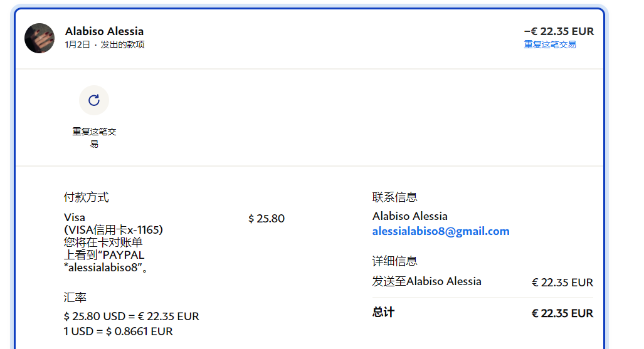Image resolution: width=644 pixels, height=349 pixels.
Task: Click the VISA信用卡x-1165 card text
Action: pos(113,230)
